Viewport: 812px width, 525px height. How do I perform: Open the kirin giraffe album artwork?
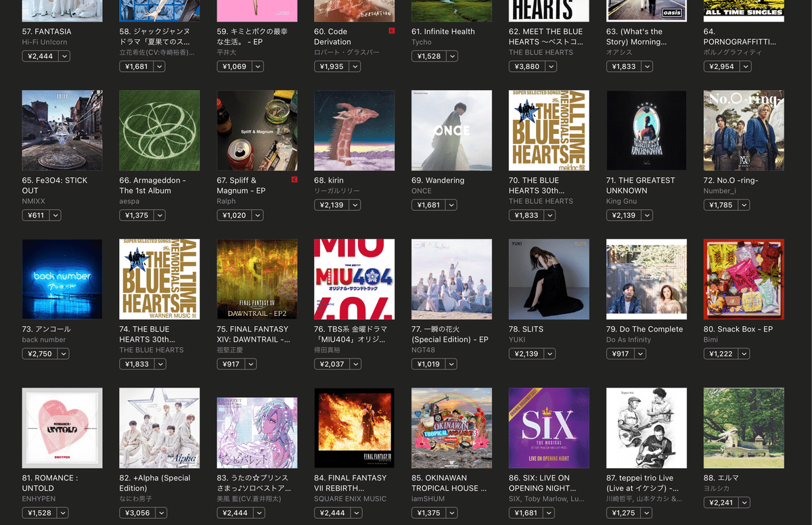click(355, 130)
